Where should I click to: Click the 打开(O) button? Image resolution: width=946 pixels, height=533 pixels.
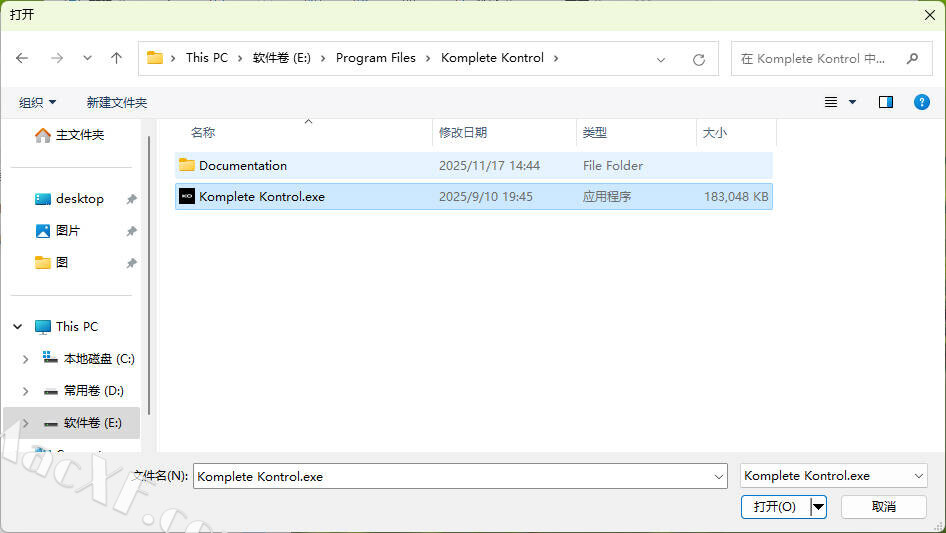[775, 507]
